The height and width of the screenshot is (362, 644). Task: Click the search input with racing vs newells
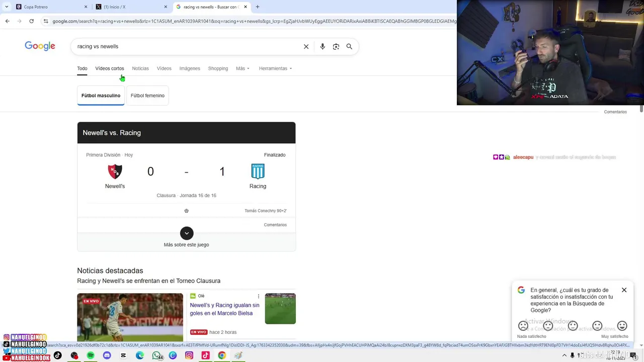[x=187, y=46]
